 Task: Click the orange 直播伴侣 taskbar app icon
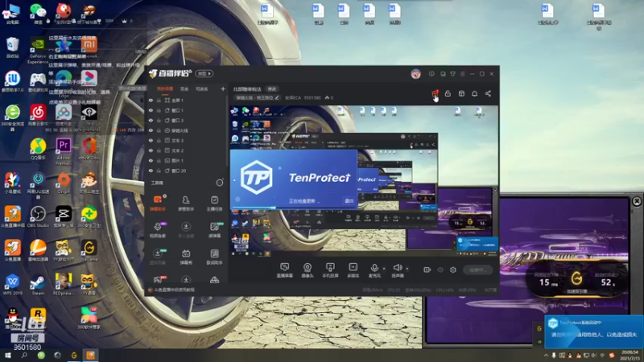[x=90, y=356]
